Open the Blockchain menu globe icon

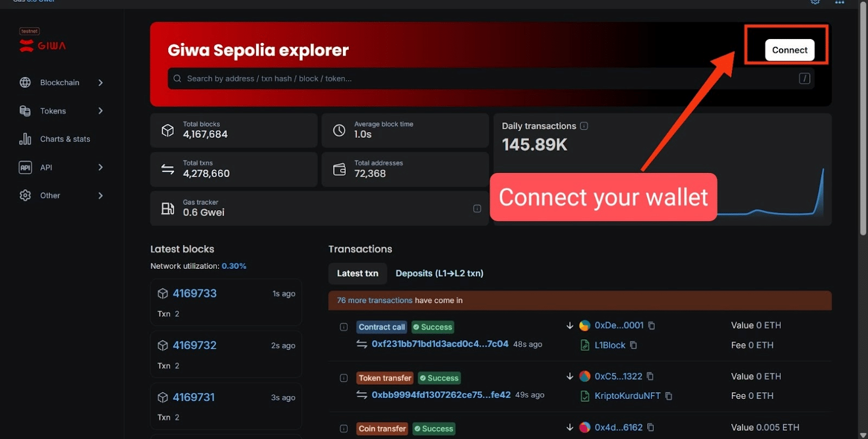point(25,82)
